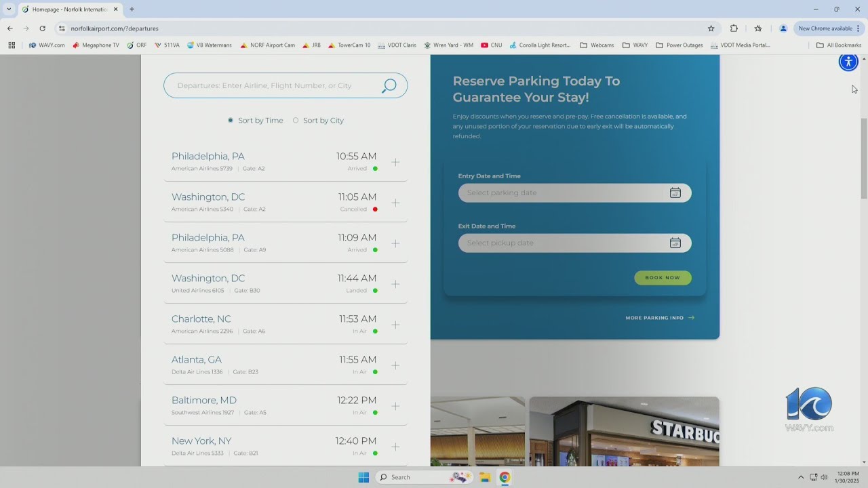Open the Power Outages bookmarks folder
Image resolution: width=868 pixels, height=488 pixels.
click(x=679, y=45)
